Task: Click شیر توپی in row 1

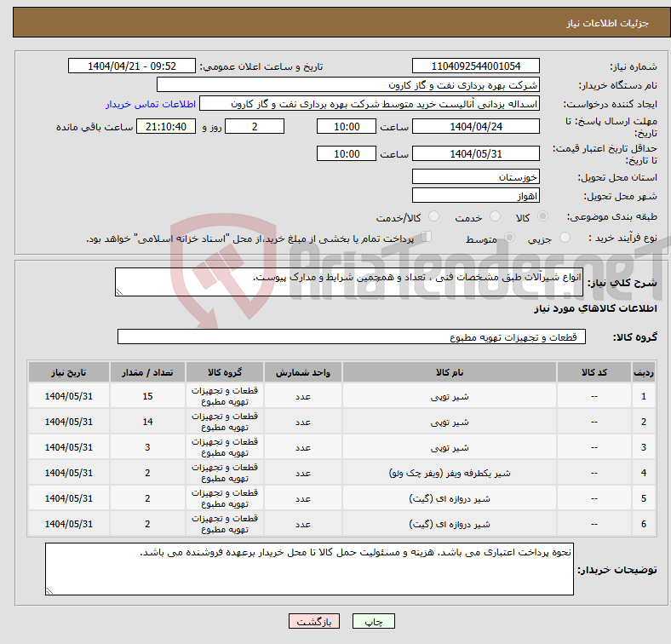Action: (x=450, y=396)
